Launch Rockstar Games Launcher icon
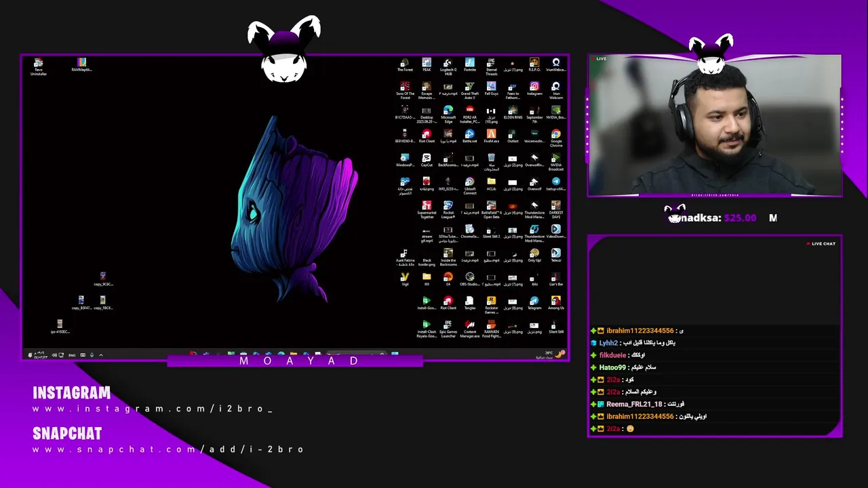 pos(492,304)
